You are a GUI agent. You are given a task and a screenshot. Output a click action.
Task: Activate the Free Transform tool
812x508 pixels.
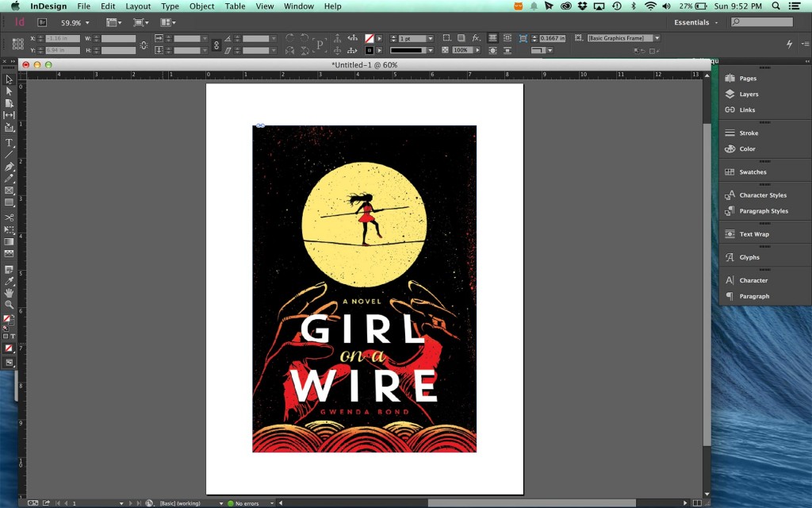tap(9, 229)
